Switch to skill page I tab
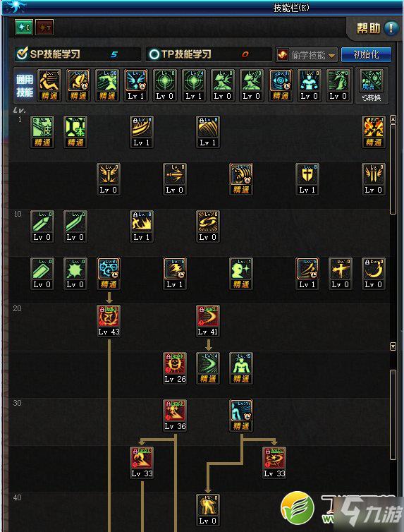404x532 pixels. (x=24, y=27)
